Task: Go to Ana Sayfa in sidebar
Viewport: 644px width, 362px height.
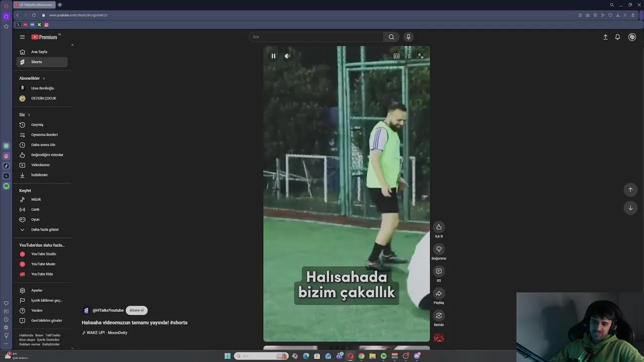Action: [42, 52]
